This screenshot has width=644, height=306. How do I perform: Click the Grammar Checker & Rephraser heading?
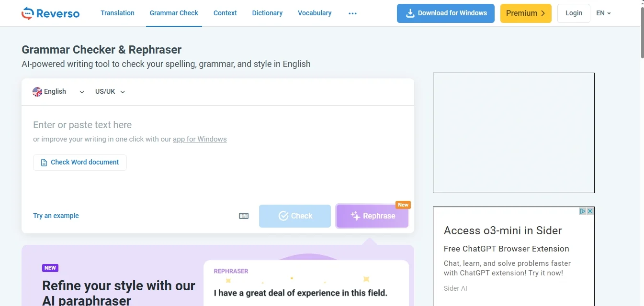click(102, 50)
